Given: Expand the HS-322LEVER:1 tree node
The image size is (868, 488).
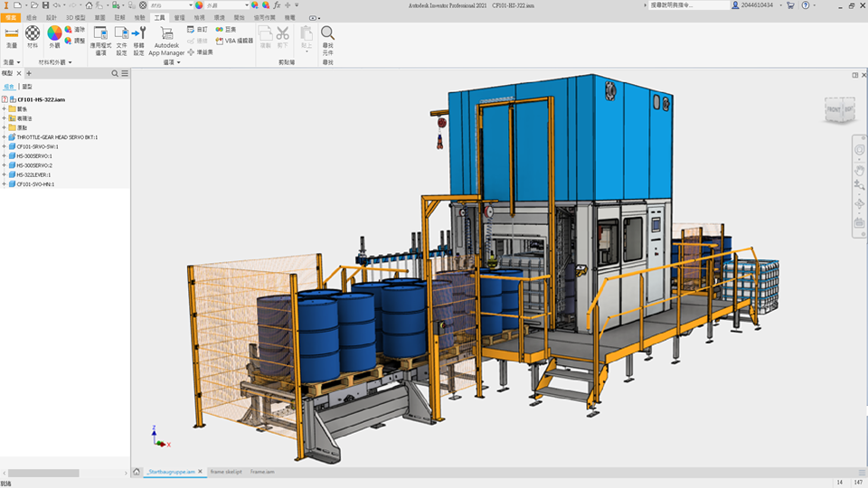Looking at the screenshot, I should pyautogui.click(x=5, y=174).
